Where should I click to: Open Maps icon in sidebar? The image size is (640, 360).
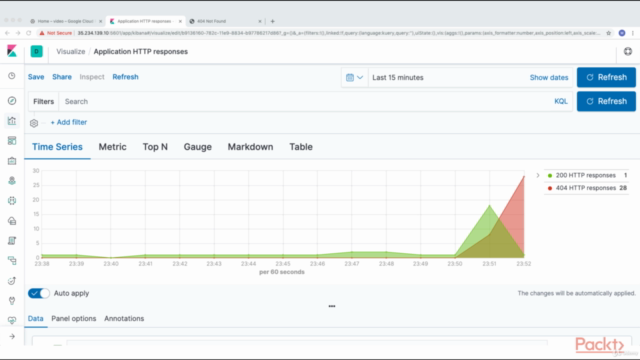coord(12,181)
